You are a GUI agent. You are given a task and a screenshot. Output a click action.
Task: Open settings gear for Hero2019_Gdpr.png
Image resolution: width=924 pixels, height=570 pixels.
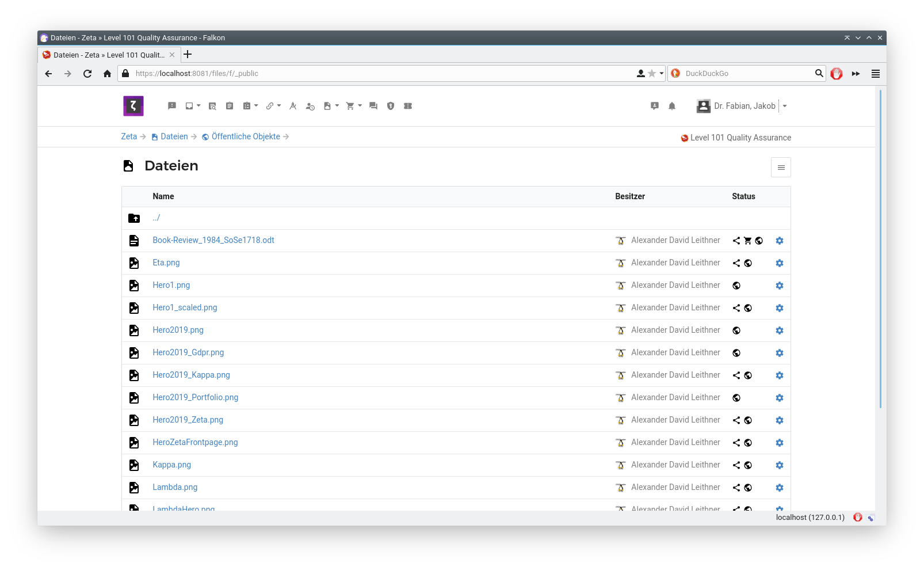780,353
